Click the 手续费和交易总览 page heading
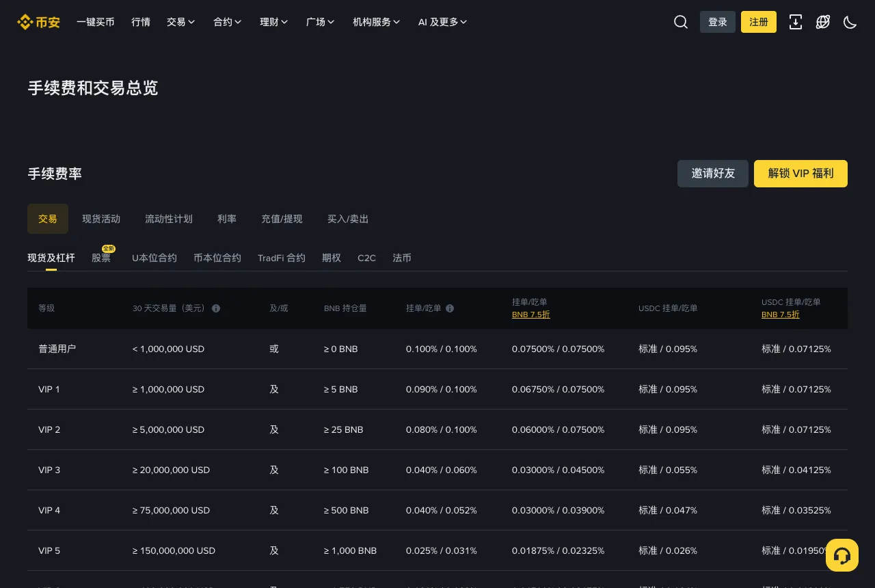This screenshot has height=588, width=875. (93, 88)
